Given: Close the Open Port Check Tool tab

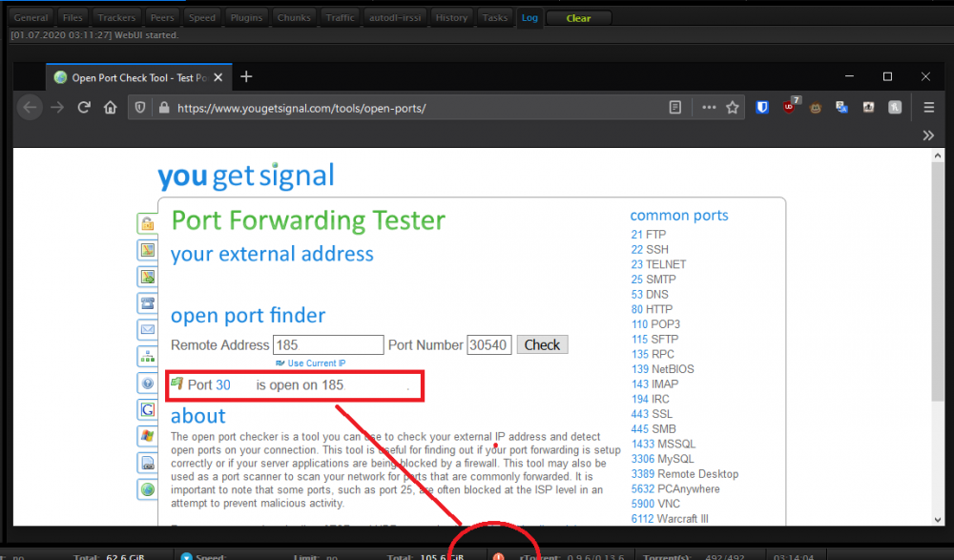Looking at the screenshot, I should (x=218, y=77).
